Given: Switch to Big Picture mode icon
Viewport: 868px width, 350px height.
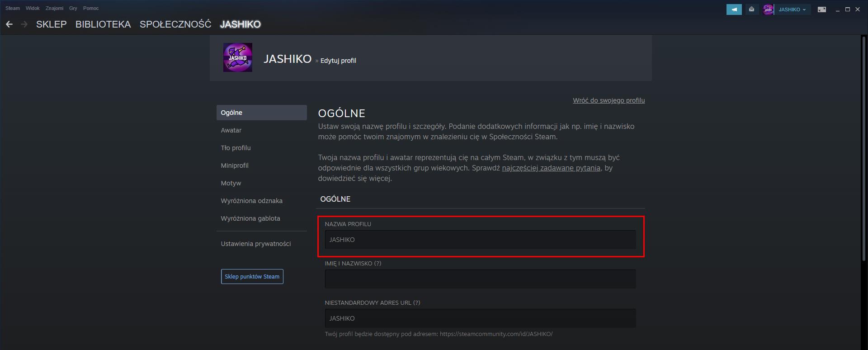Looking at the screenshot, I should (x=822, y=9).
